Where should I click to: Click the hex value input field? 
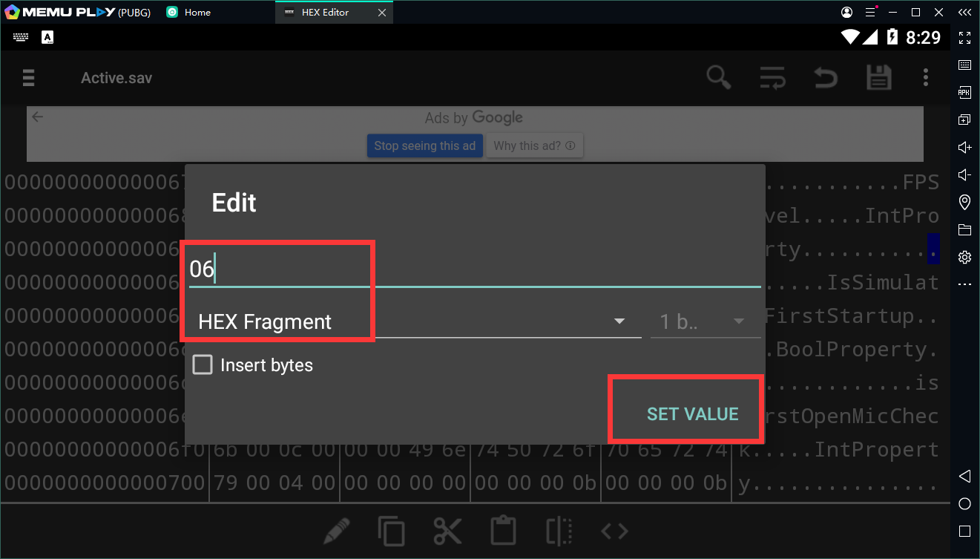point(475,269)
